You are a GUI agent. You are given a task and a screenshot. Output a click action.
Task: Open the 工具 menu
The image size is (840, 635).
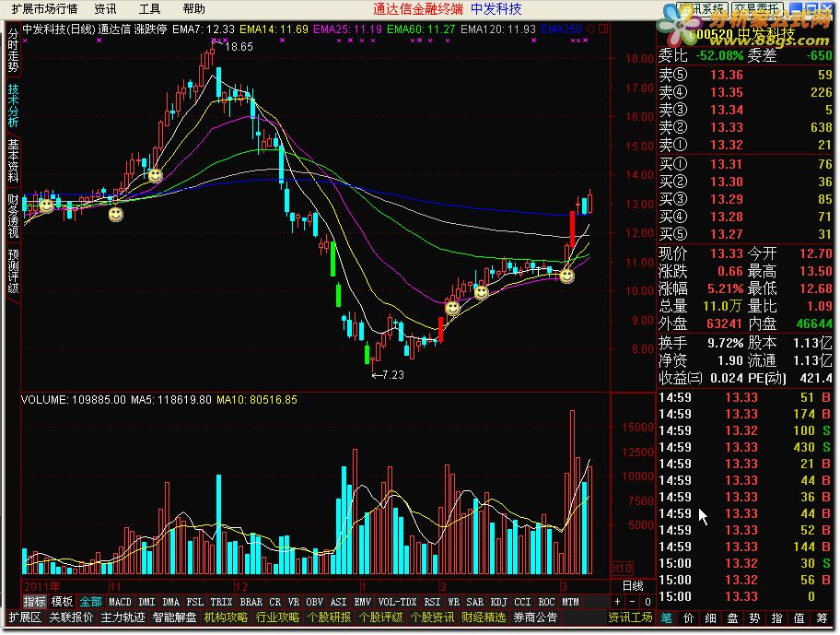149,8
